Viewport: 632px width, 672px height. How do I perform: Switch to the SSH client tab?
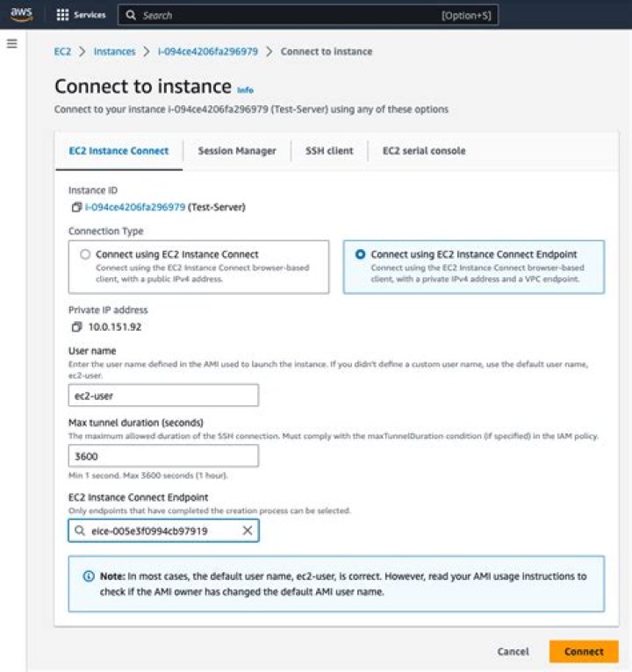pyautogui.click(x=329, y=151)
